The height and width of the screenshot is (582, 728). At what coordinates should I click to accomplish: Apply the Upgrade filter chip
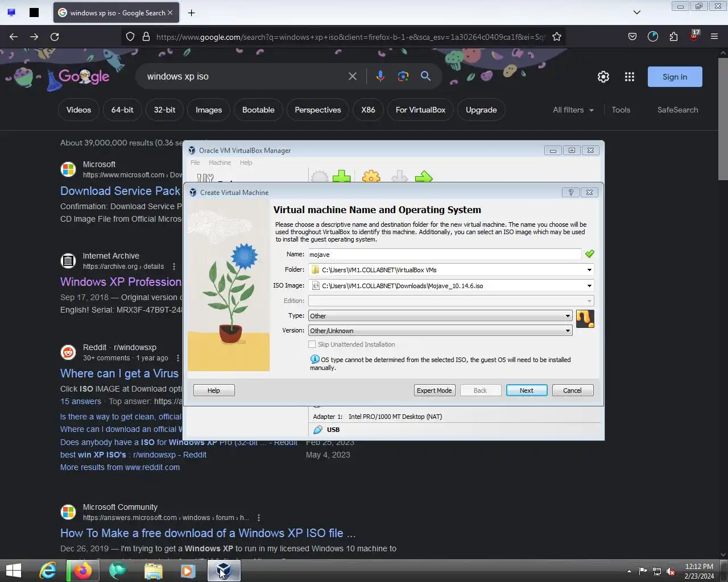[481, 110]
